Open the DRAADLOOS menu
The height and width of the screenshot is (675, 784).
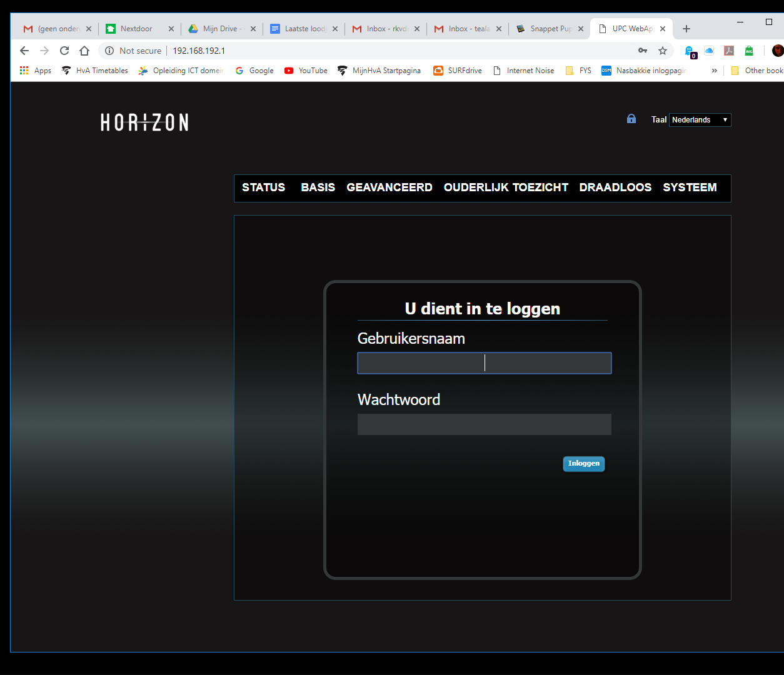point(615,187)
